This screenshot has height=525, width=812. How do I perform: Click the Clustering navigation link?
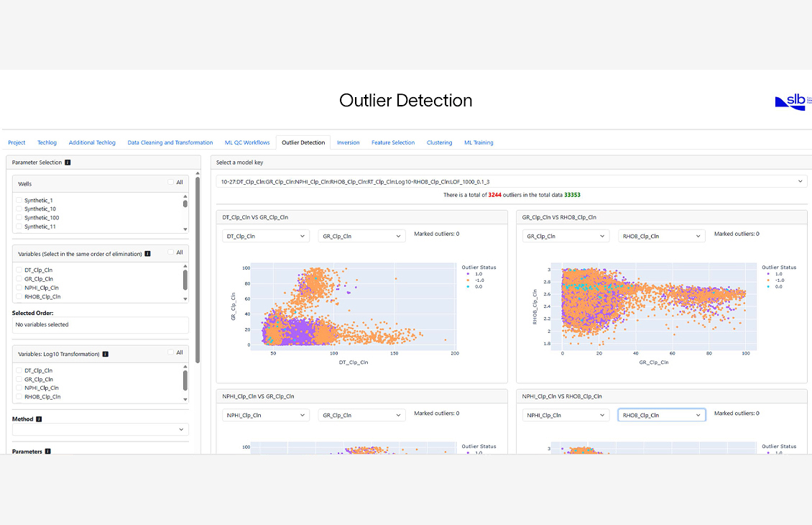(439, 142)
